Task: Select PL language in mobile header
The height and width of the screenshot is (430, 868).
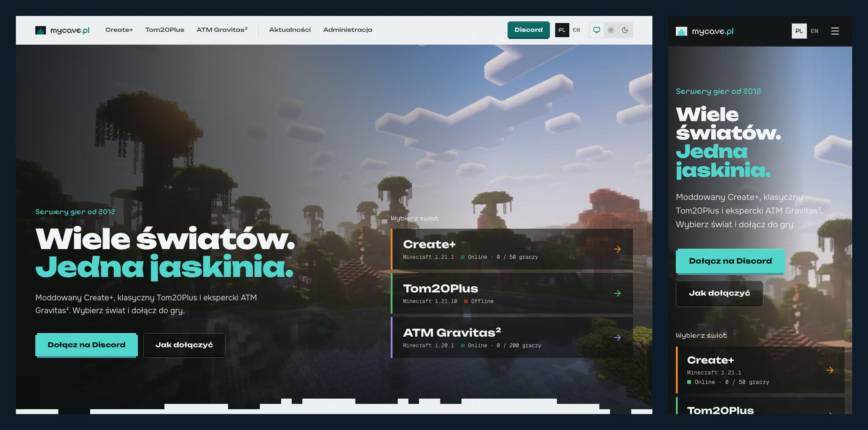Action: pyautogui.click(x=799, y=31)
